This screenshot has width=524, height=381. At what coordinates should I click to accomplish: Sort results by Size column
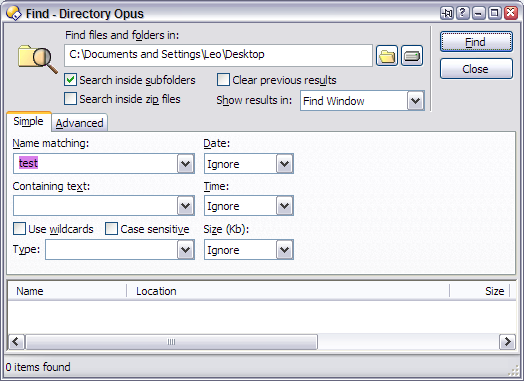click(480, 291)
